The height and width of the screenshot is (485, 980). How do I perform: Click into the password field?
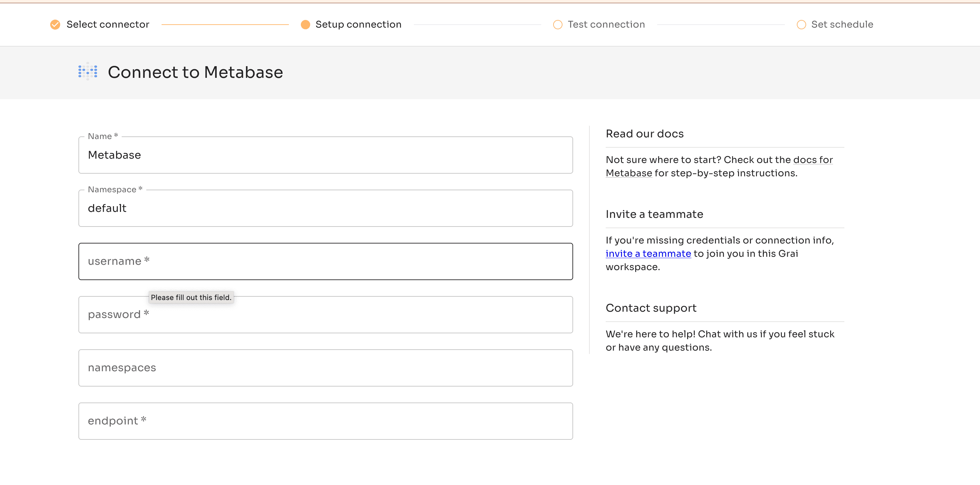click(325, 315)
